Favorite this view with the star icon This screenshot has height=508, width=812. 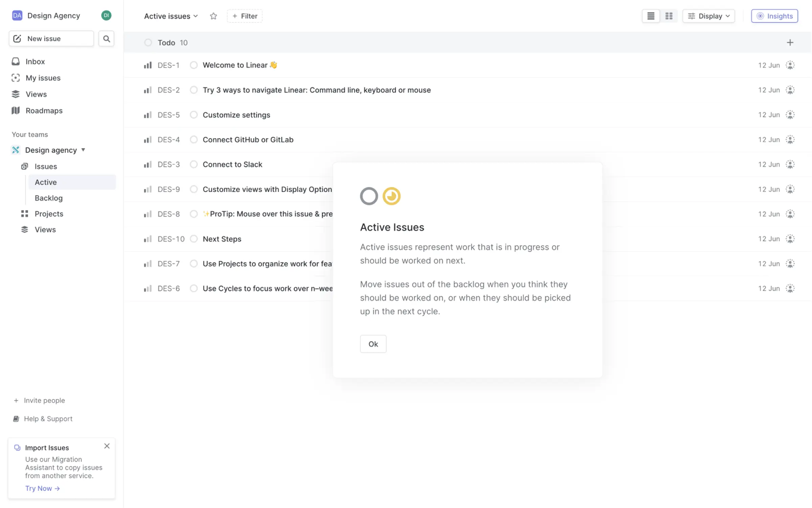click(x=213, y=16)
